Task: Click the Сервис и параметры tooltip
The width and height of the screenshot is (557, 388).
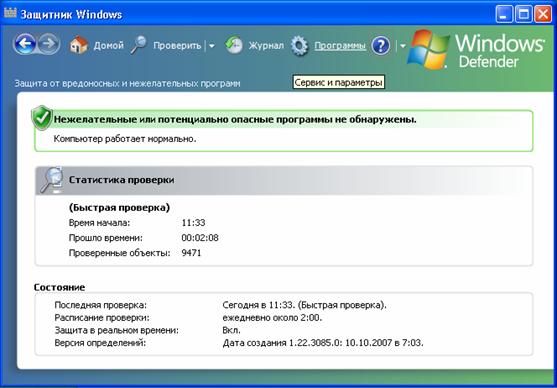Action: tap(339, 82)
